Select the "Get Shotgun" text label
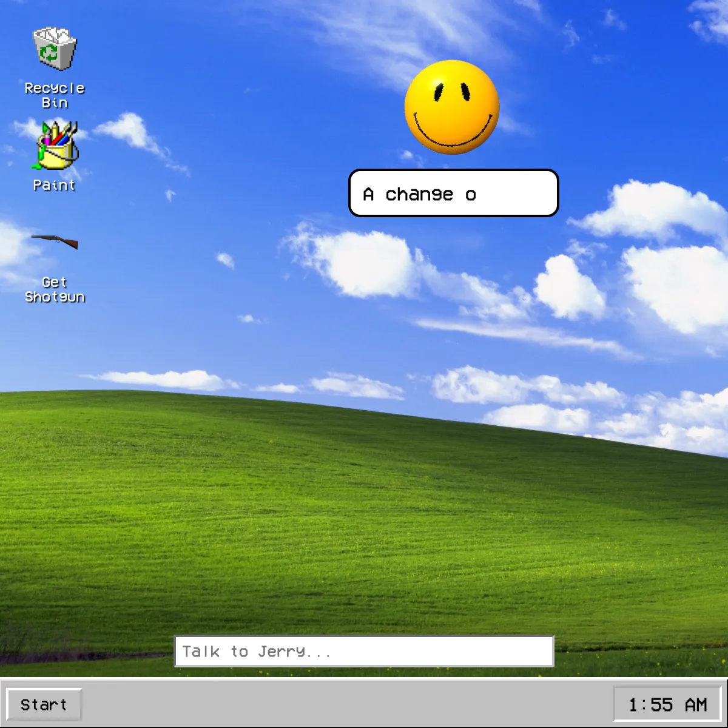Image resolution: width=728 pixels, height=728 pixels. pyautogui.click(x=55, y=289)
